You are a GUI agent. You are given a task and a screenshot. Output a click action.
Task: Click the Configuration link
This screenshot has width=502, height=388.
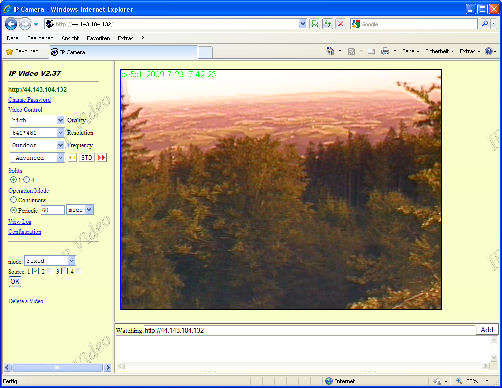(x=25, y=231)
